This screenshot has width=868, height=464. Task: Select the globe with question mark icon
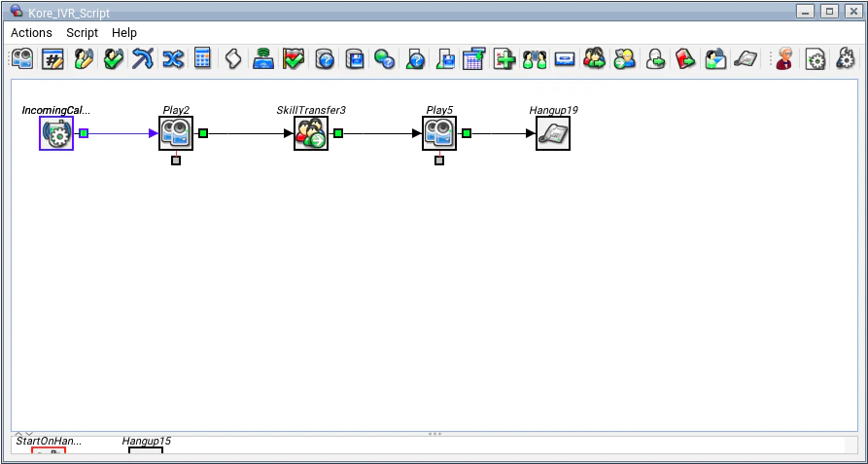(x=384, y=58)
